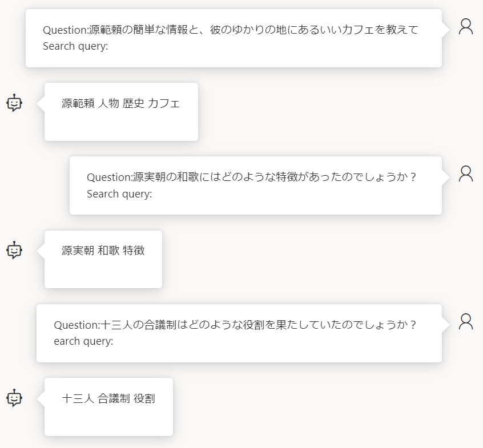Select the bot icon next to 源実朝 和歌 特徴
The width and height of the screenshot is (483, 448).
(x=14, y=250)
